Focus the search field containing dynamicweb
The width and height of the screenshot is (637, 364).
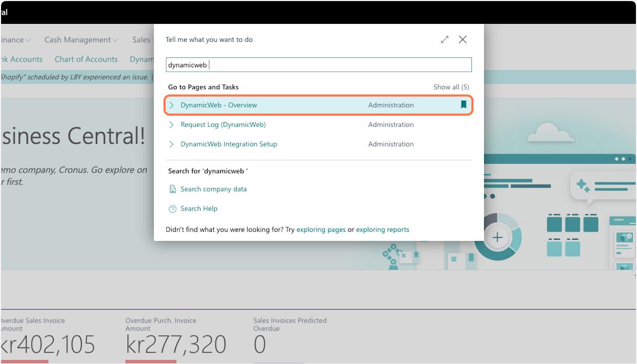(318, 65)
